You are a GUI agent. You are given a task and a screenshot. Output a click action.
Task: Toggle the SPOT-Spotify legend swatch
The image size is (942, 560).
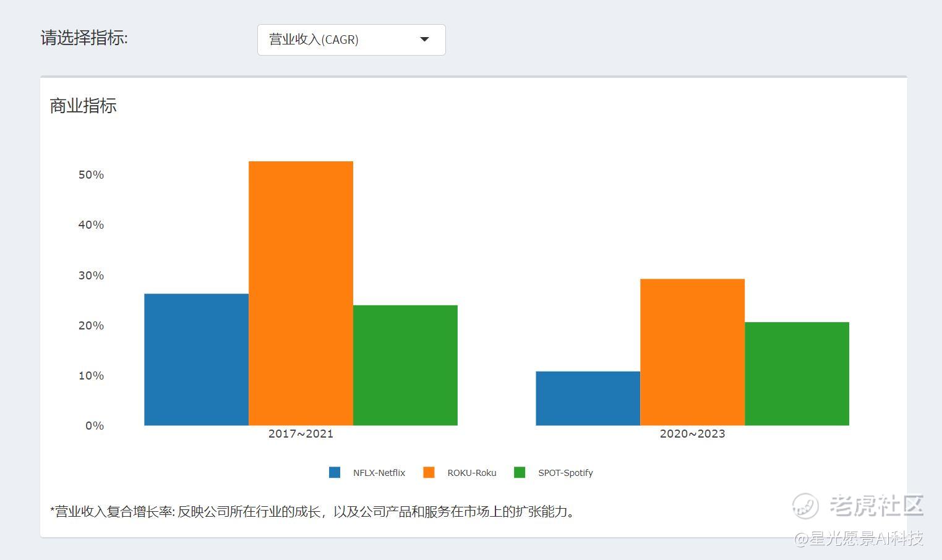point(520,472)
